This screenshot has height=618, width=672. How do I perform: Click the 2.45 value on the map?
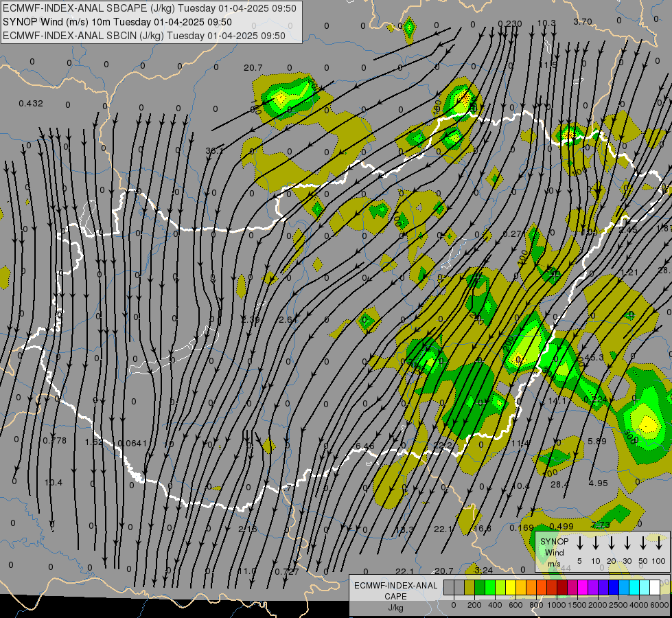point(628,229)
